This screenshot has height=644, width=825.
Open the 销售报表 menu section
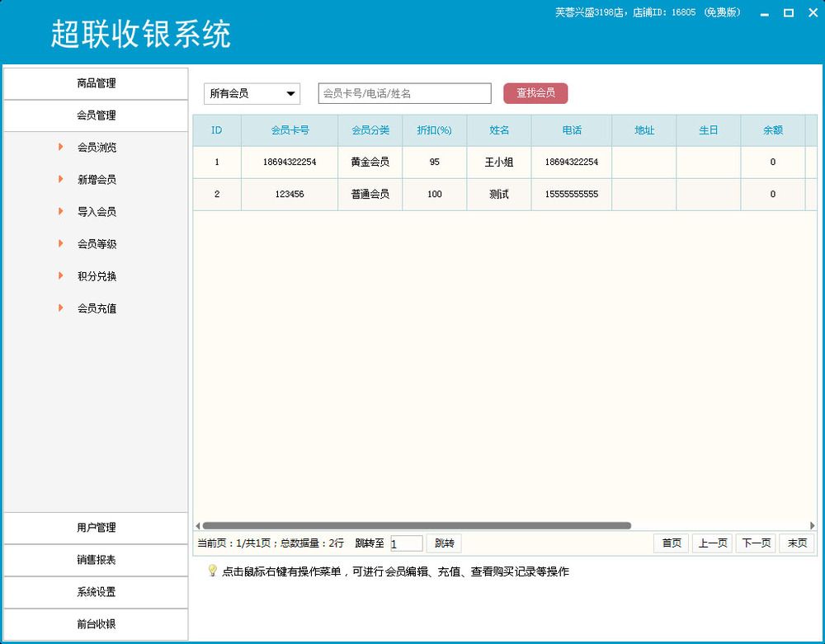click(96, 560)
